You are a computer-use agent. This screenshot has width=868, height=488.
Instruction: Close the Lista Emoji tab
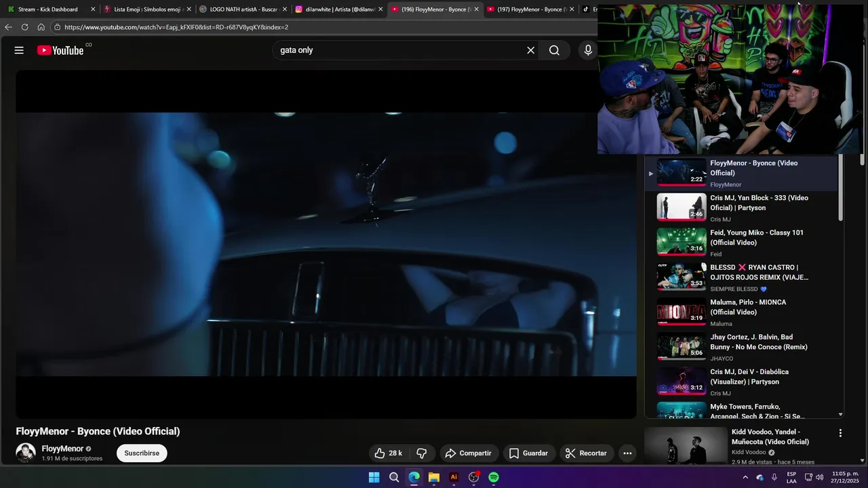189,9
